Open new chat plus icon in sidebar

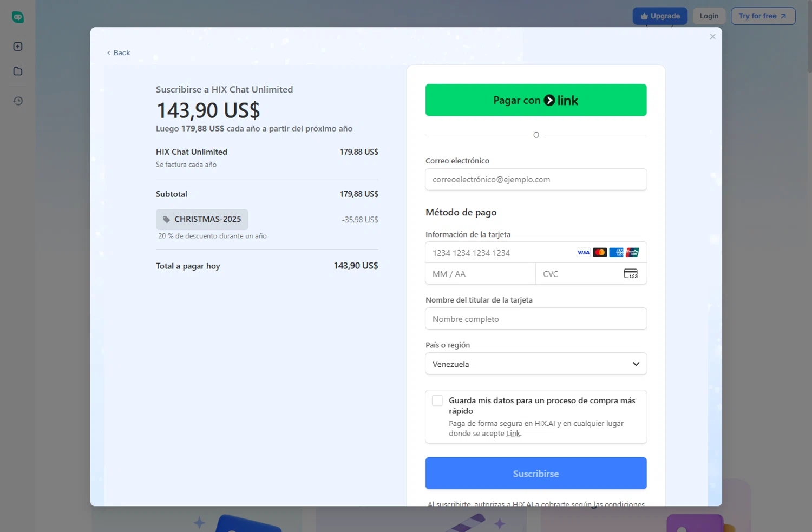pos(18,47)
